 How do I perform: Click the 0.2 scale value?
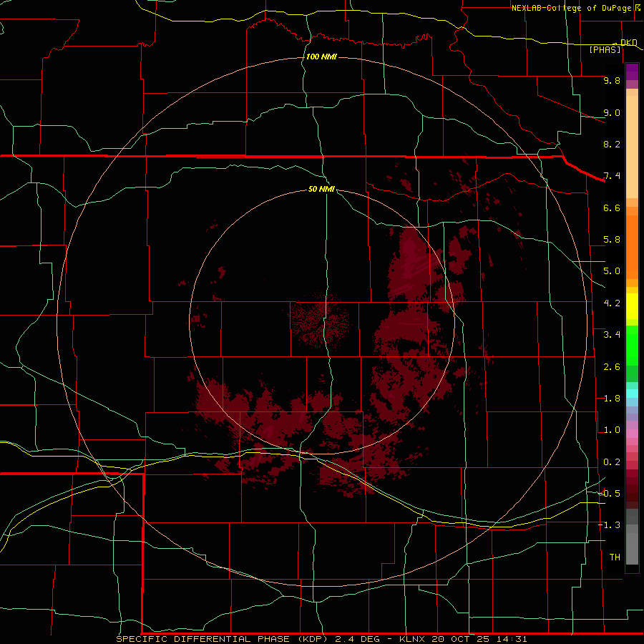point(612,462)
